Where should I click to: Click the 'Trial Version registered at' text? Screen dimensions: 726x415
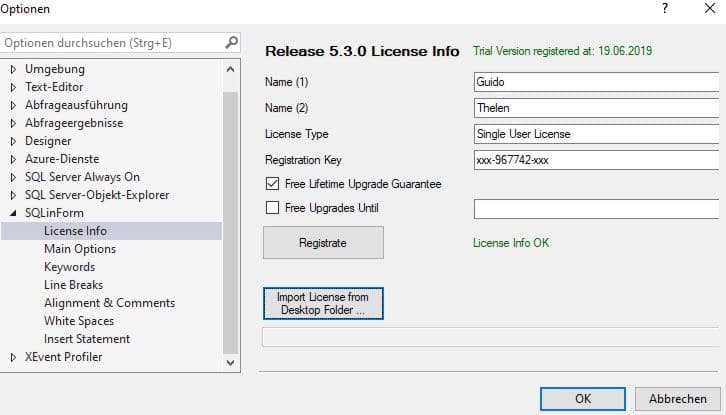(563, 51)
